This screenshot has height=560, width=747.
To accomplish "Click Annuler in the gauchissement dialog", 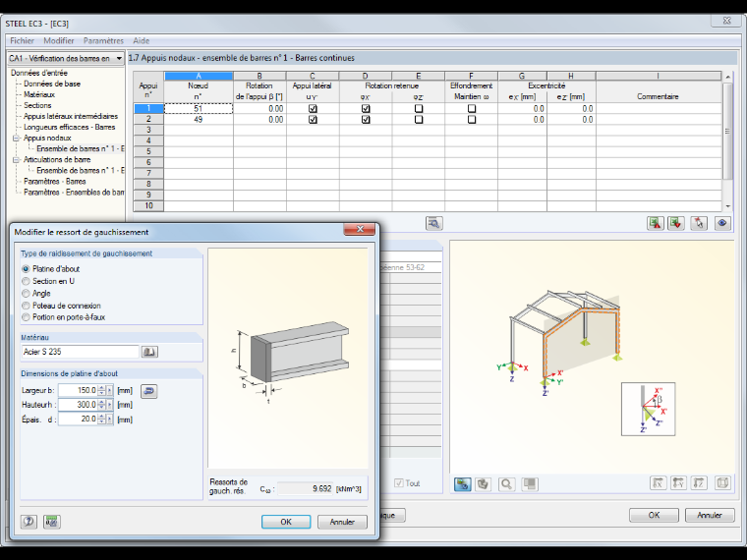I will 342,522.
